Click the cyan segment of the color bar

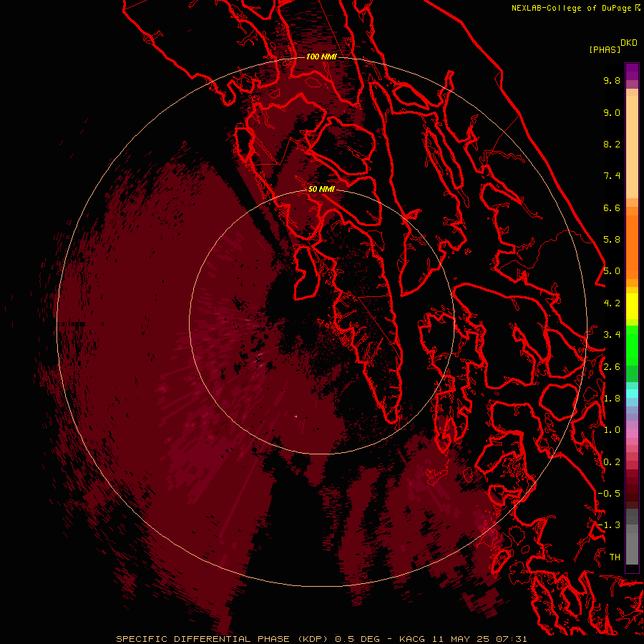coord(632,394)
